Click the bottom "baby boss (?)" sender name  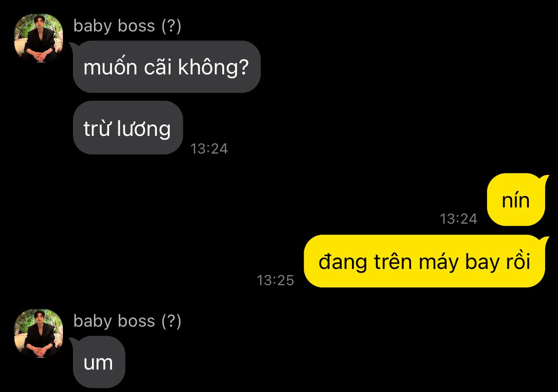click(x=127, y=321)
